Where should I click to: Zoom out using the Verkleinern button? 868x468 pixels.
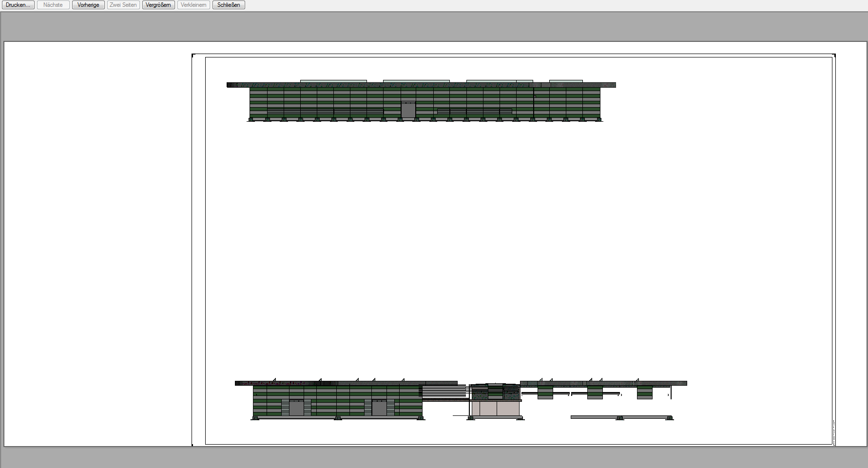pos(193,5)
